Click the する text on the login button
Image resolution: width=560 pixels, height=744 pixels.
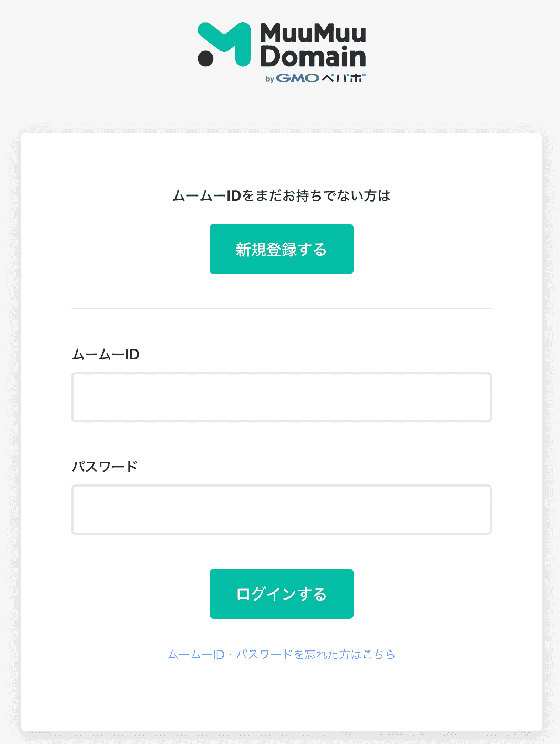pos(312,594)
